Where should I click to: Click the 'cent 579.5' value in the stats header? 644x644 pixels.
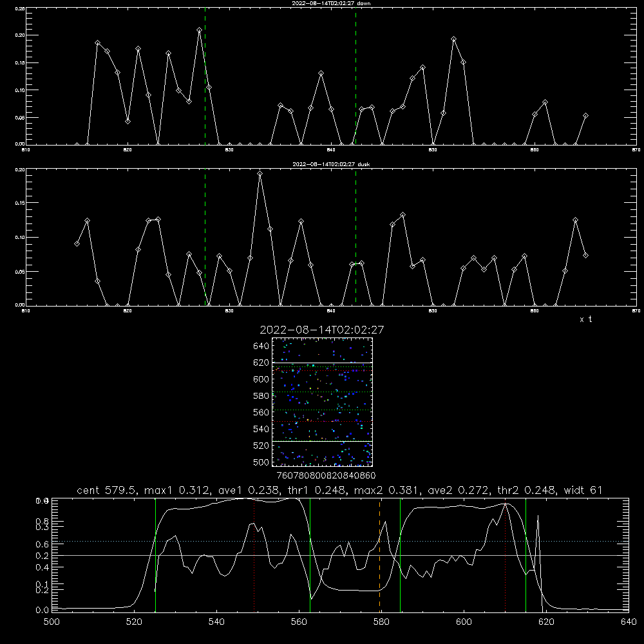click(x=108, y=490)
